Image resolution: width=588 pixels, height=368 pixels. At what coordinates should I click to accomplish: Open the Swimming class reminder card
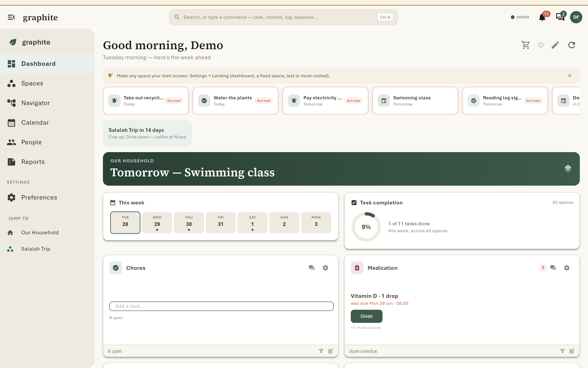[415, 101]
